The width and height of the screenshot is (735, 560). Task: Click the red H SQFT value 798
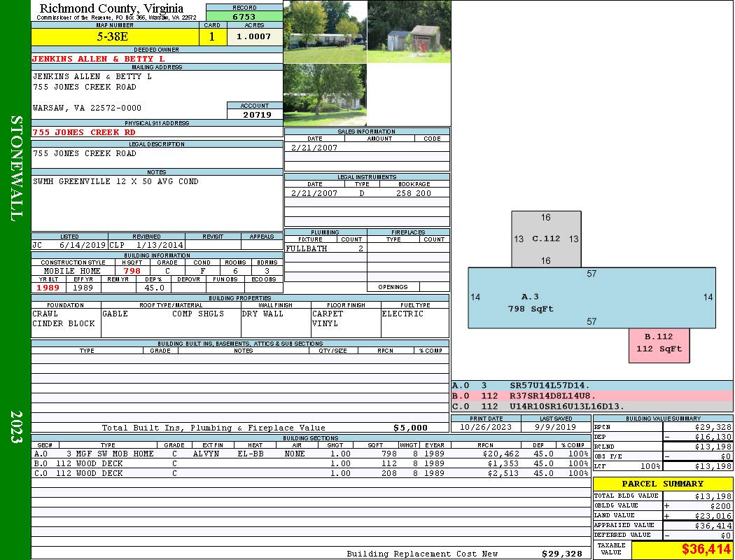pyautogui.click(x=132, y=270)
